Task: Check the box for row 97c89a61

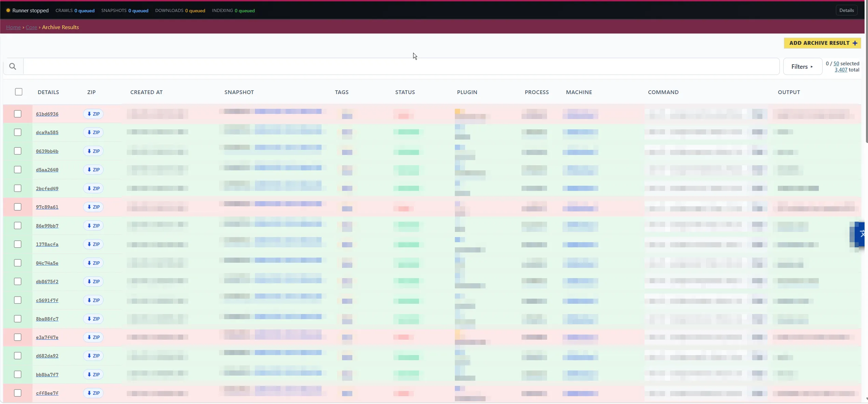Action: coord(18,207)
